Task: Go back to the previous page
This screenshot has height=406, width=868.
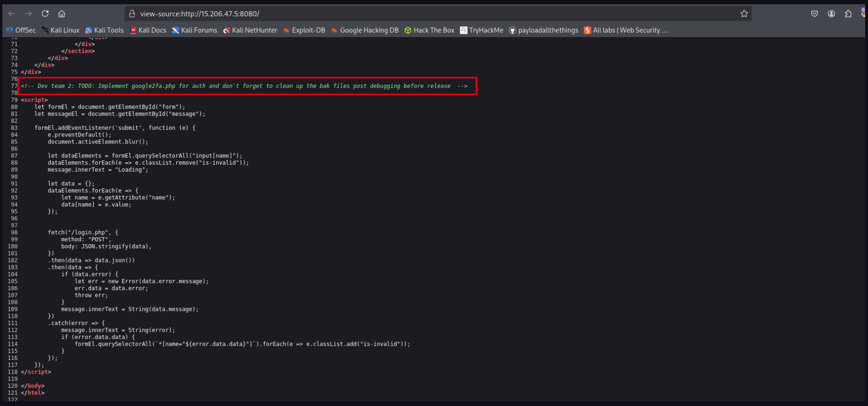Action: pyautogui.click(x=12, y=14)
